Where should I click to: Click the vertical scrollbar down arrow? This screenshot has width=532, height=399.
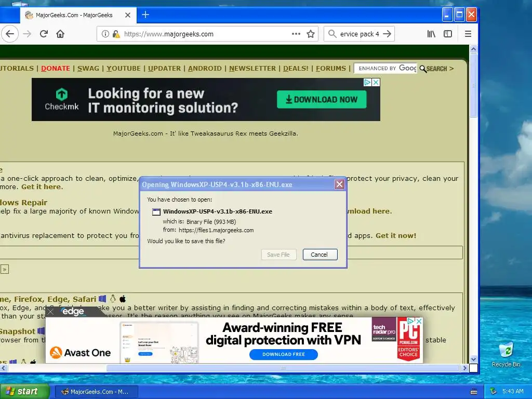point(474,360)
